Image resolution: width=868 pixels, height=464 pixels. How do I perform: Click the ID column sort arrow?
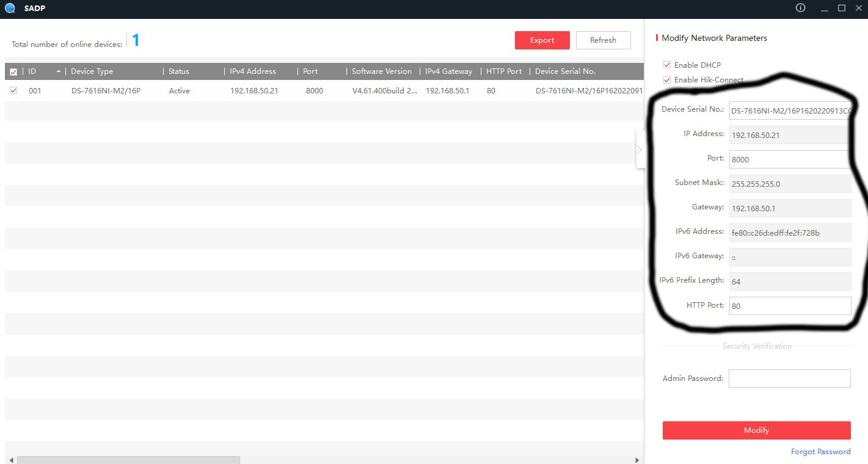point(59,71)
